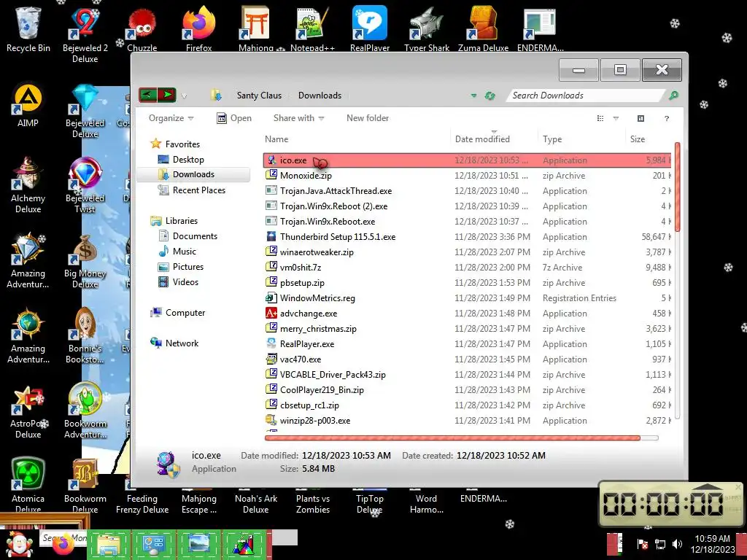Viewport: 747px width, 560px height.
Task: Open the Atomica Deluxe desktop icon
Action: pyautogui.click(x=28, y=485)
